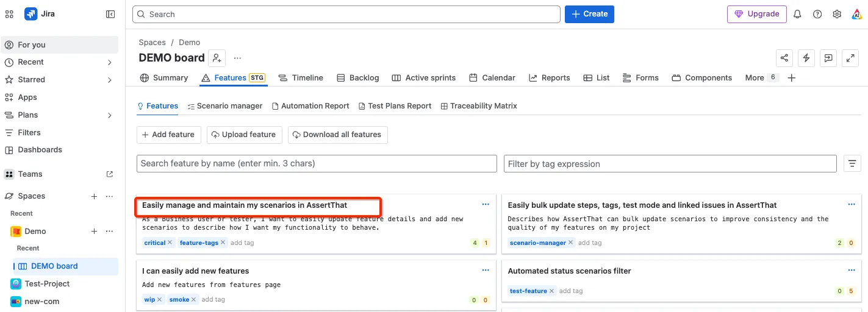Image resolution: width=868 pixels, height=312 pixels.
Task: Open the ellipsis menu beside Demo space
Action: tap(110, 232)
